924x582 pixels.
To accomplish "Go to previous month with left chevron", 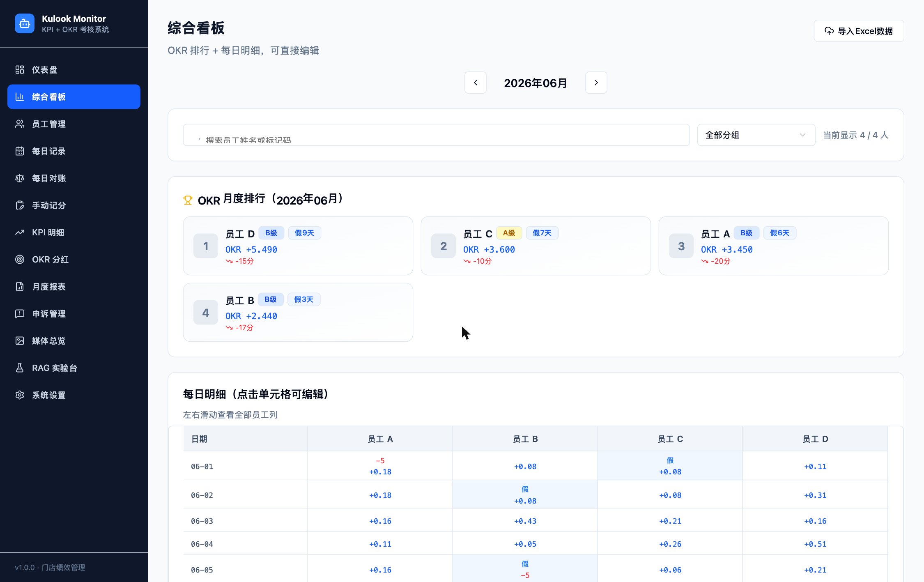I will [x=476, y=83].
